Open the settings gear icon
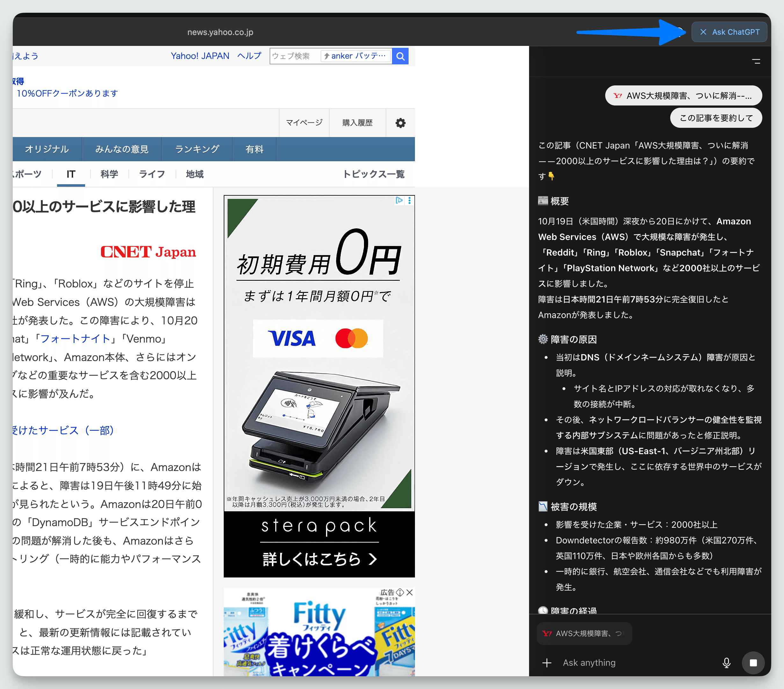 click(400, 123)
